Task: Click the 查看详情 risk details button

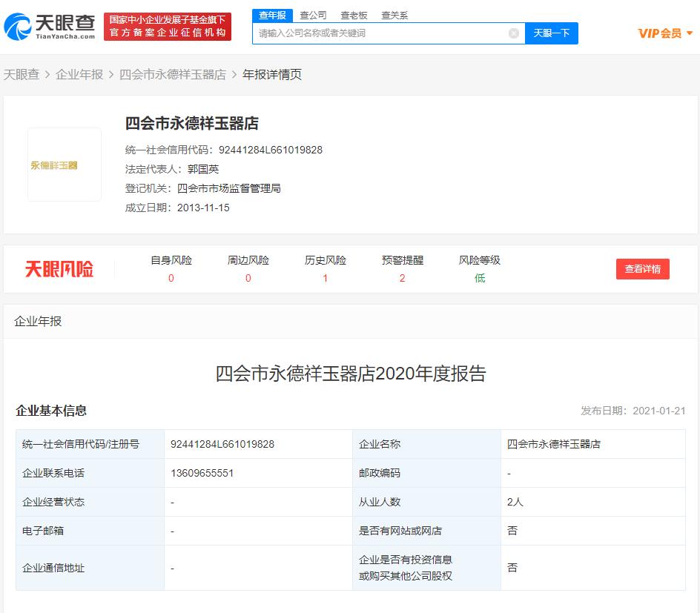Action: [642, 269]
